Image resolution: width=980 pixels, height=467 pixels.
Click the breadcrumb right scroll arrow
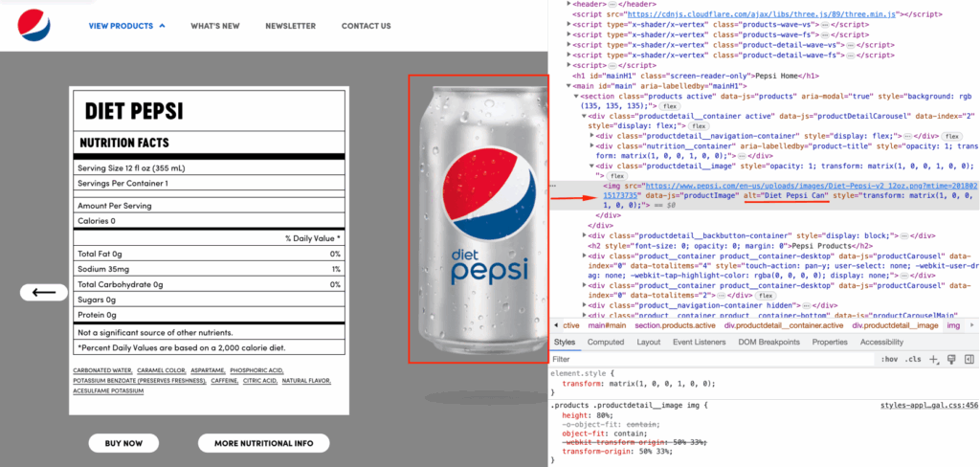click(972, 325)
